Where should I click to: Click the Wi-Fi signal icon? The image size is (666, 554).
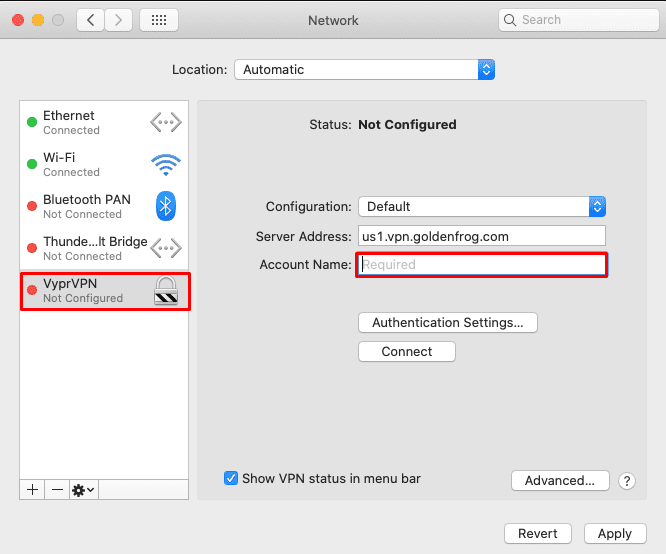[165, 164]
